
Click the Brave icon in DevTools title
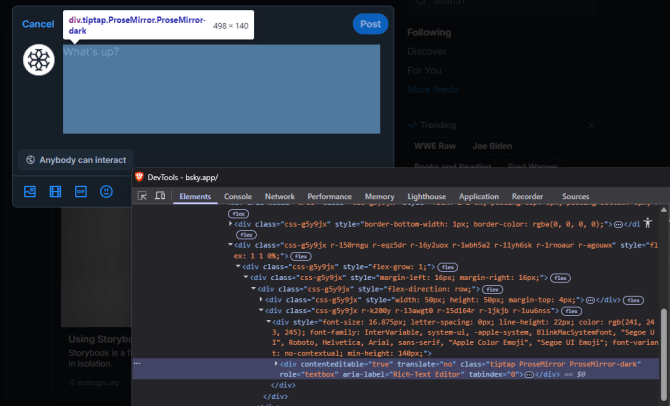[139, 177]
